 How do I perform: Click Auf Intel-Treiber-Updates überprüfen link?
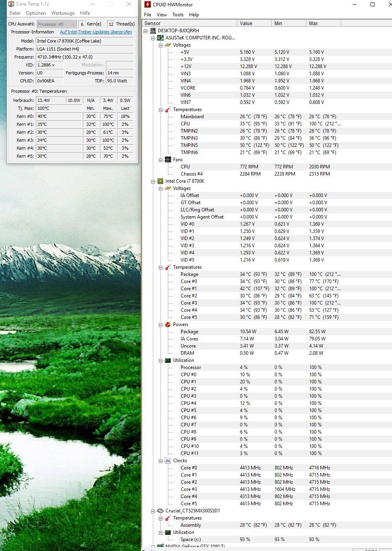(96, 32)
